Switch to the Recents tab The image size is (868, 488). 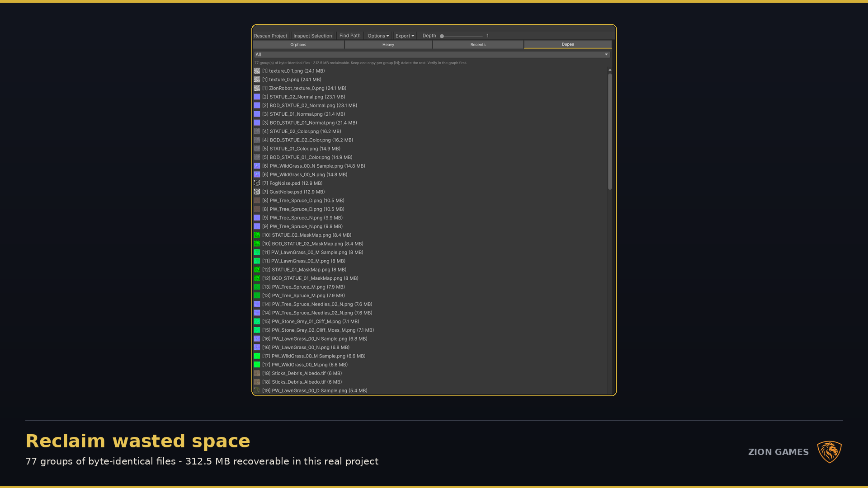478,45
